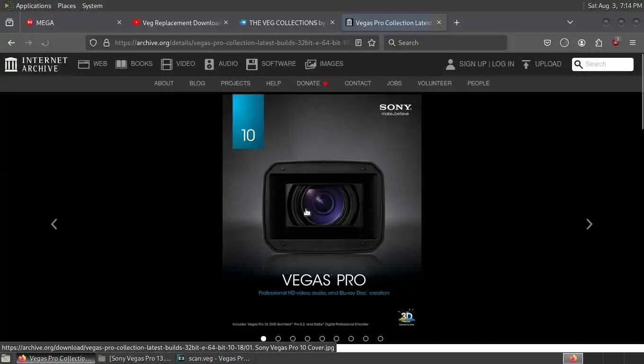Stop or reload the page
Viewport: 644px width, 364px height.
point(45,43)
